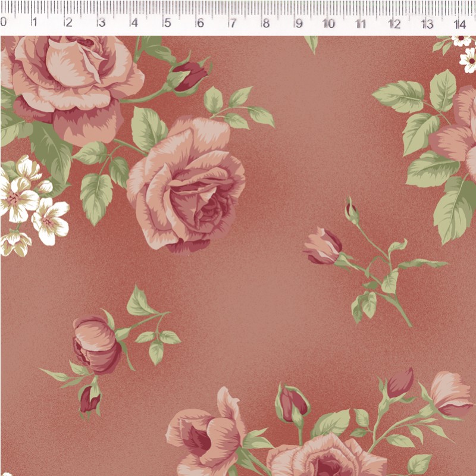Pick the ruler number 4
Viewport: 476px width, 476px height.
pos(134,23)
